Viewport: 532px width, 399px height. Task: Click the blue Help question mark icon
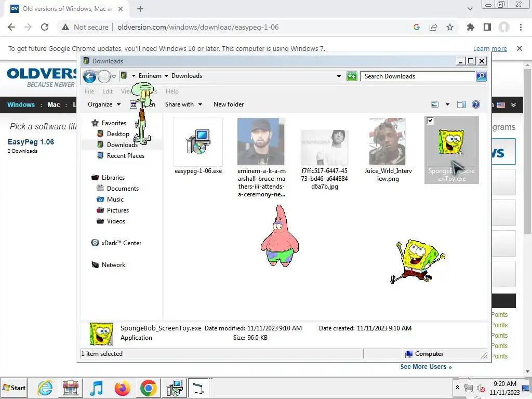pyautogui.click(x=476, y=104)
